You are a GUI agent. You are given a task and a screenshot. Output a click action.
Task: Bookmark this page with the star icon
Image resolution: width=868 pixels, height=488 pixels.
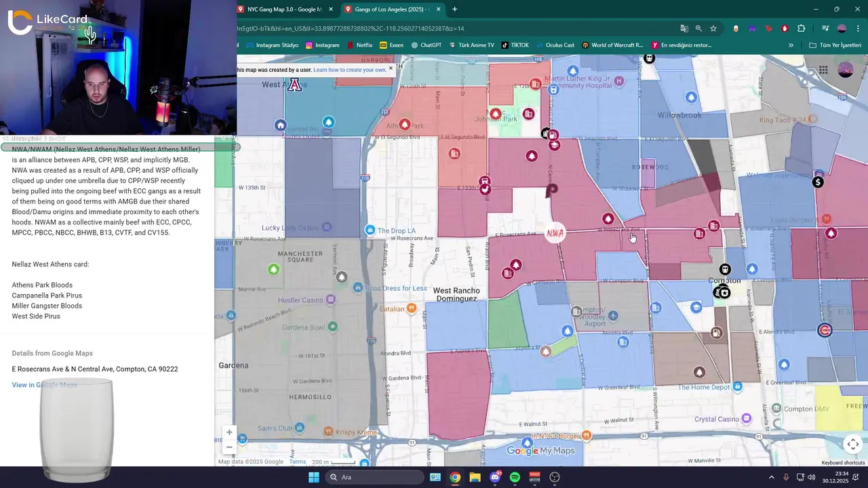713,28
